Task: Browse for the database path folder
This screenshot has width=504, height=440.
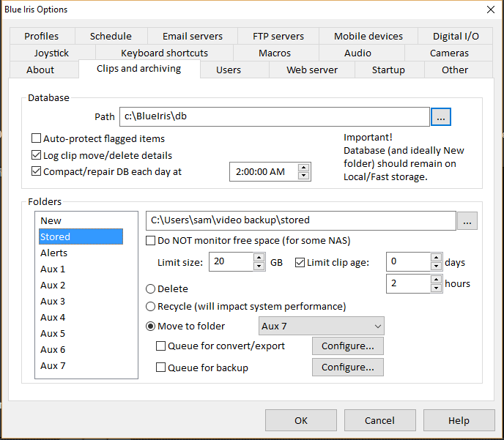Action: click(x=441, y=117)
